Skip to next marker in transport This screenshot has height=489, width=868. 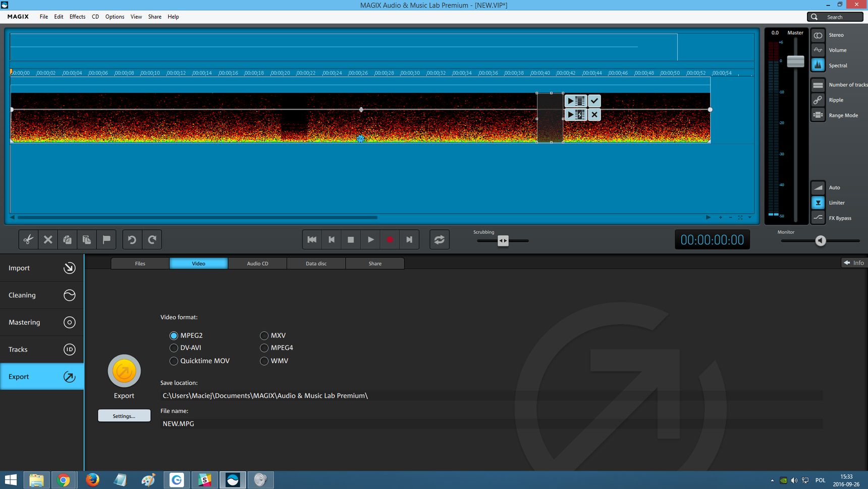[x=409, y=239]
